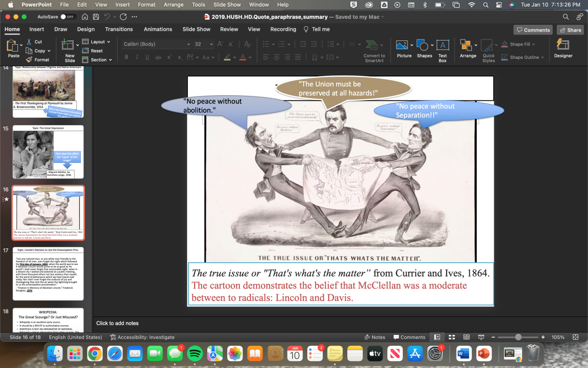Click the red Font Color swatch
Image resolution: width=588 pixels, height=368 pixels.
(x=243, y=57)
